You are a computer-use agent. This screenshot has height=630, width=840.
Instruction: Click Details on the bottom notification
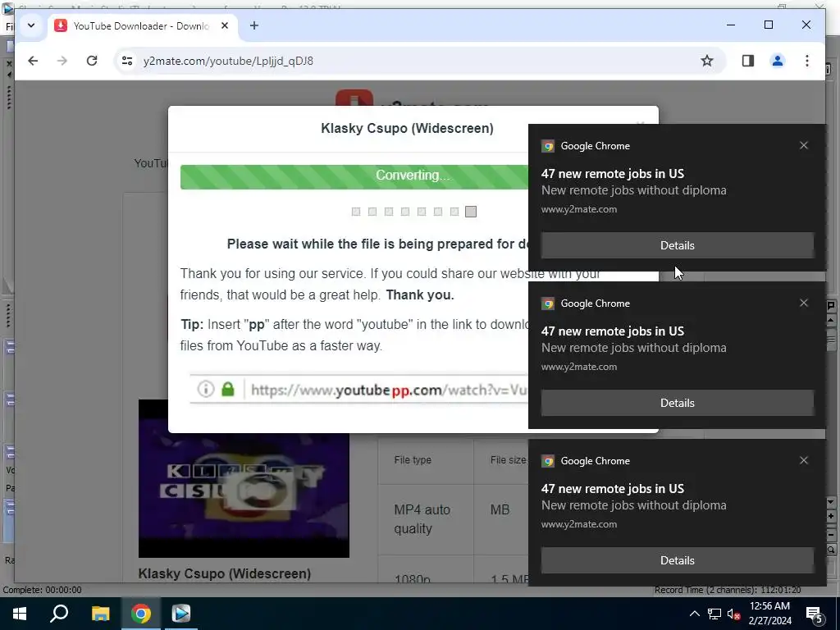[677, 560]
